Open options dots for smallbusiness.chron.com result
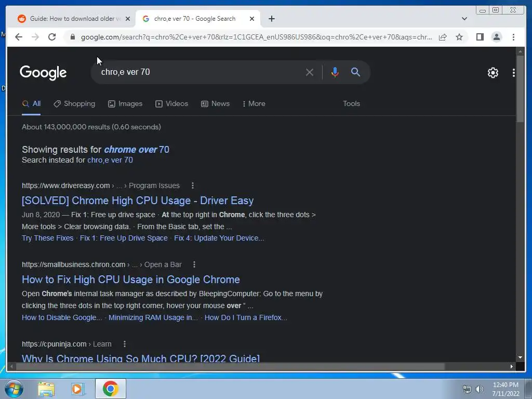Screen dimensions: 532x399 click(194, 264)
